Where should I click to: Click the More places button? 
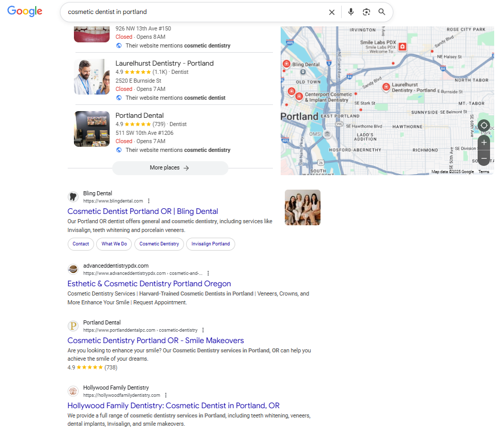pyautogui.click(x=170, y=168)
